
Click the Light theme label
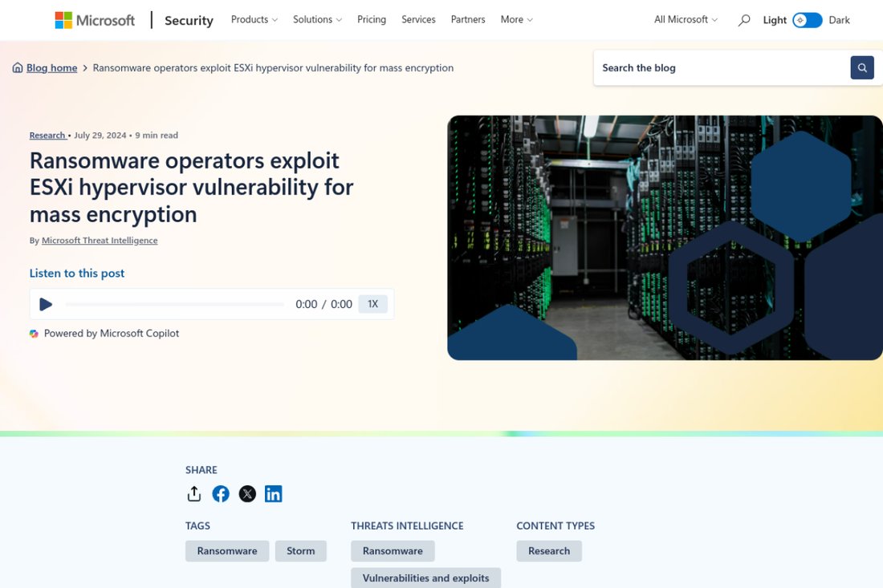pyautogui.click(x=775, y=20)
